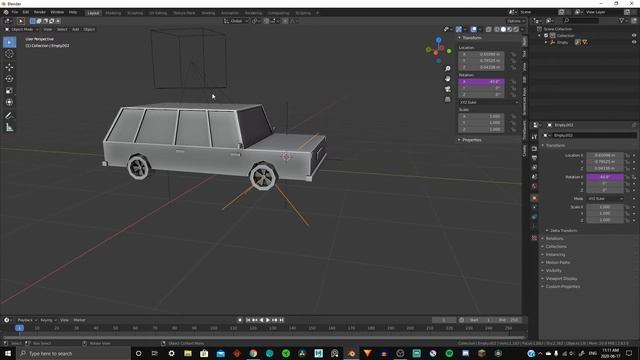
Task: Open Object properties tab icon
Action: click(x=534, y=198)
